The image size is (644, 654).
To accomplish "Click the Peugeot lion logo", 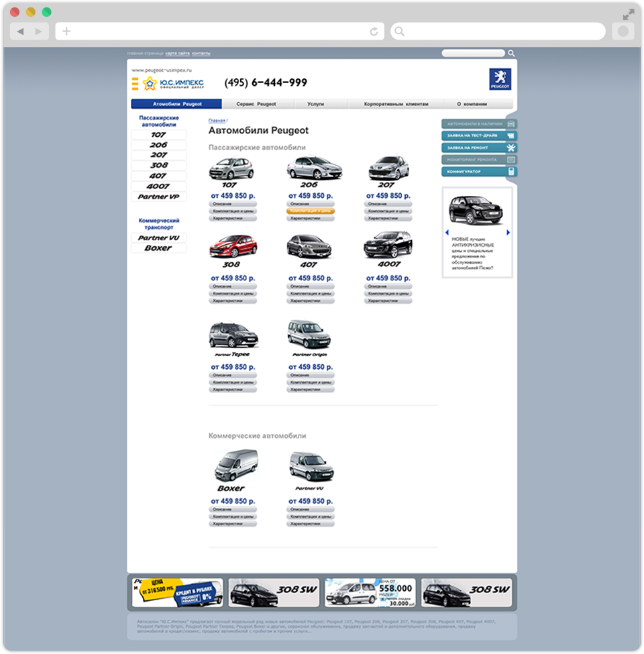I will pyautogui.click(x=500, y=79).
